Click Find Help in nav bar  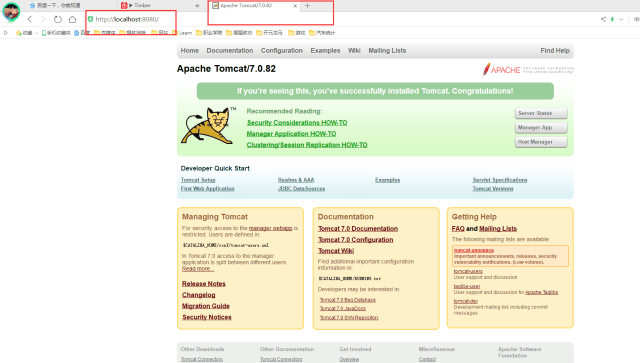(x=555, y=51)
